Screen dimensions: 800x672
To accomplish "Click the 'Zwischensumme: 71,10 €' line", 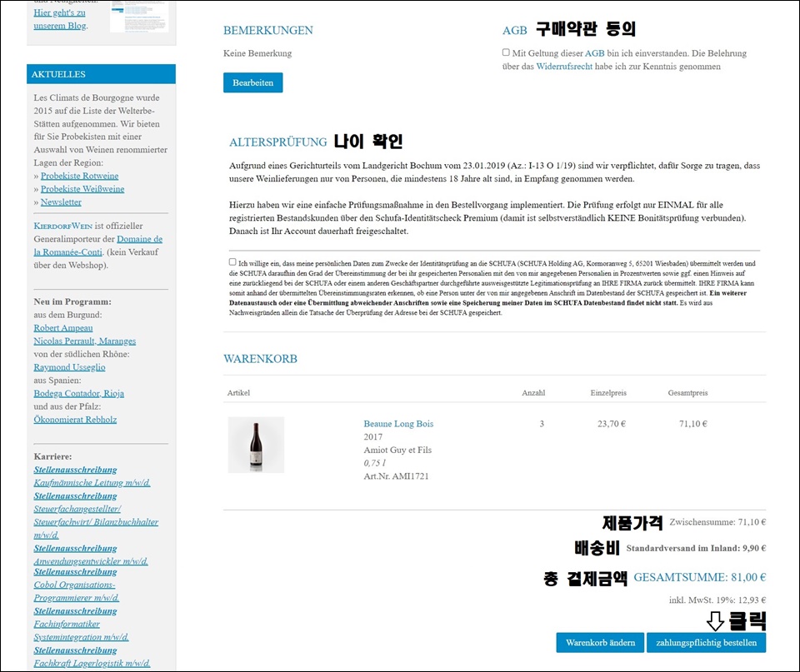I will (x=717, y=522).
